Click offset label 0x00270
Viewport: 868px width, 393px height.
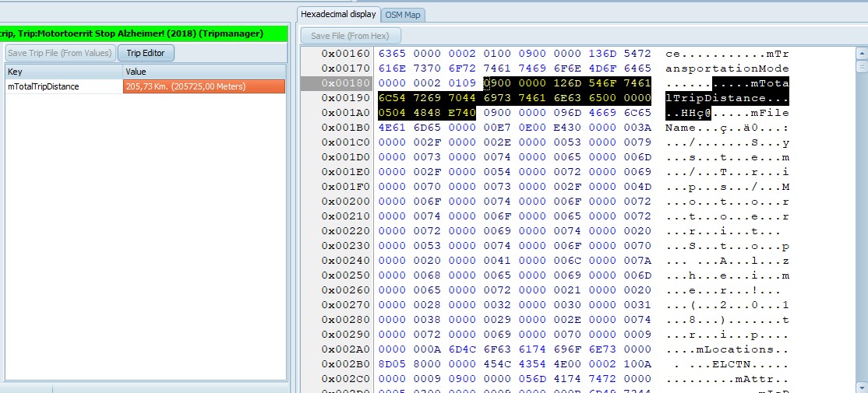click(x=346, y=305)
